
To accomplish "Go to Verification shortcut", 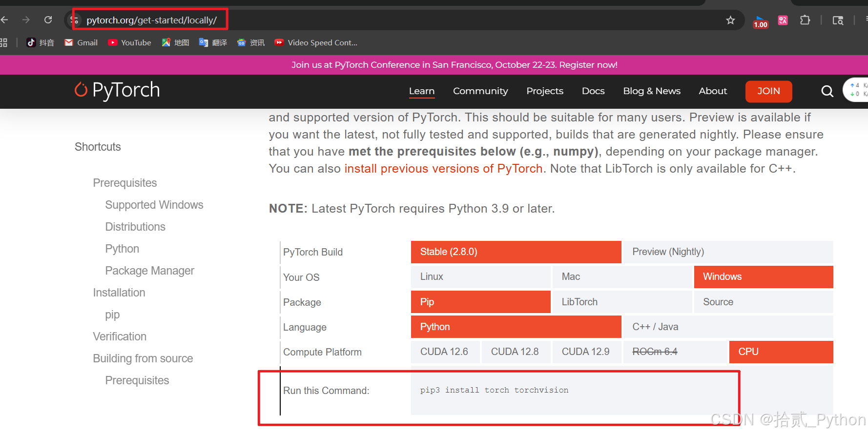I will tap(120, 336).
